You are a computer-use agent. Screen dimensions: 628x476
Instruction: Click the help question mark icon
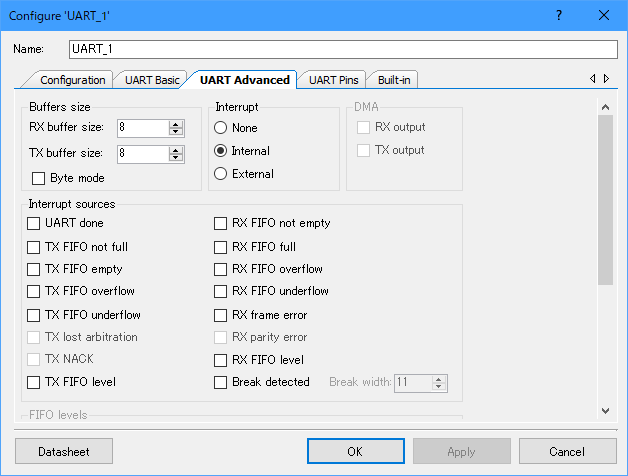pyautogui.click(x=559, y=15)
